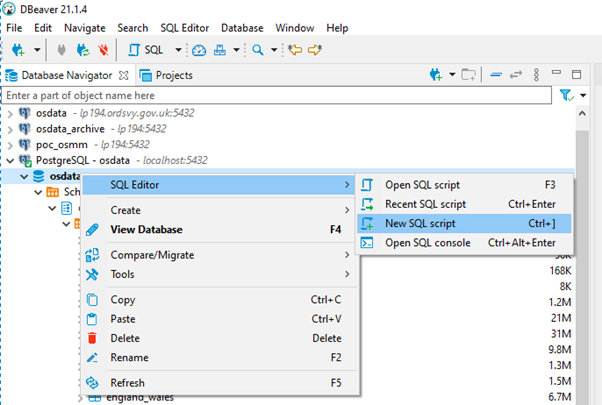Image resolution: width=602 pixels, height=405 pixels.
Task: Expand the osdata_archive connection node
Action: click(x=10, y=128)
